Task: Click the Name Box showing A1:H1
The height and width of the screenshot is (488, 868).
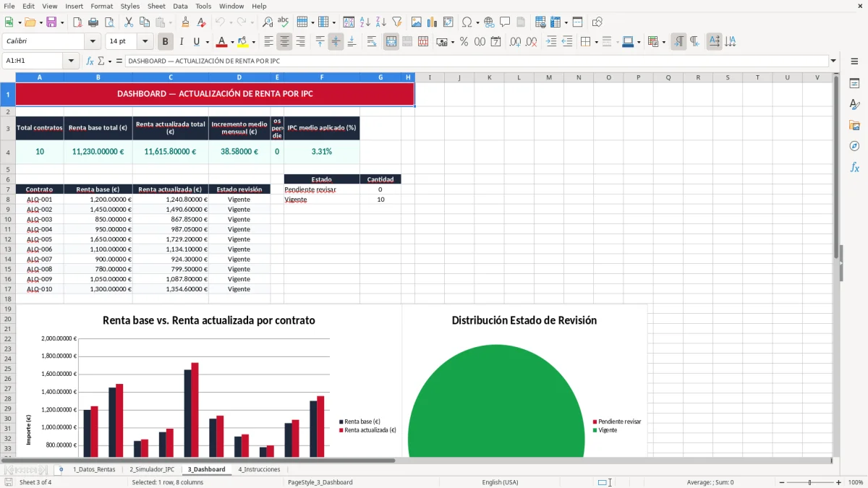Action: click(33, 61)
